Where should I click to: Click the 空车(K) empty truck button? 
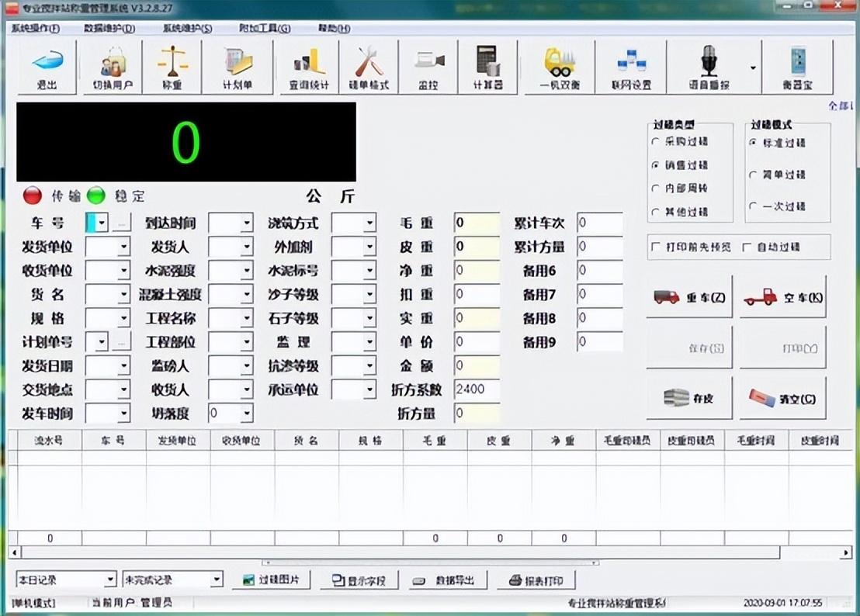coord(782,297)
